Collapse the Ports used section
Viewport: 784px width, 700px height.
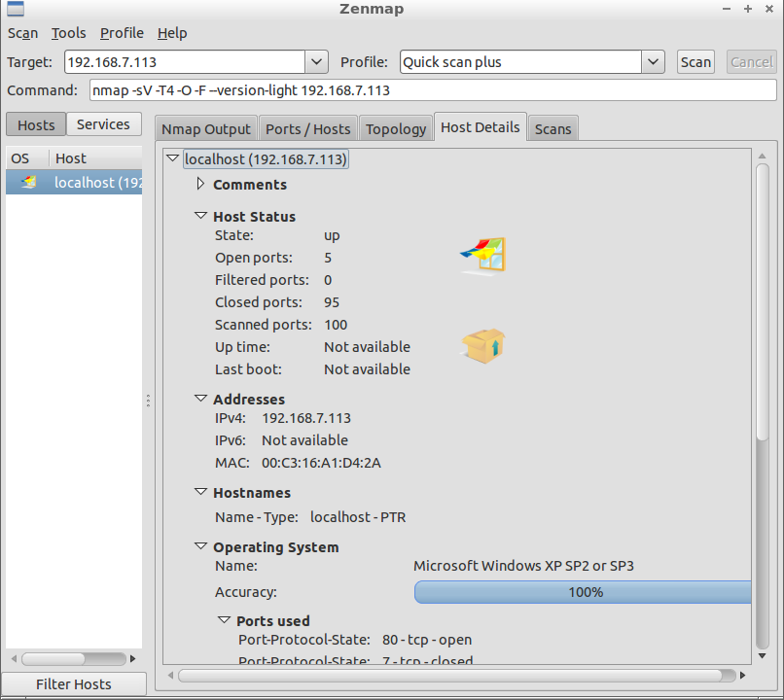[224, 620]
